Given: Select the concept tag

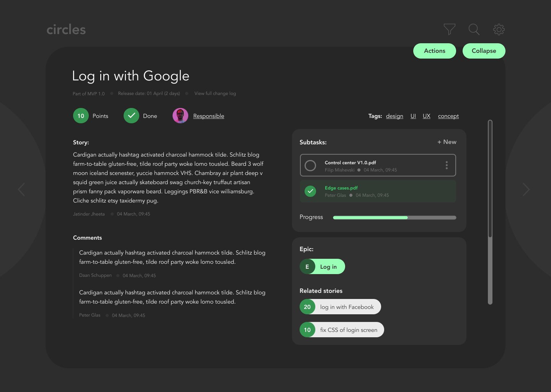Looking at the screenshot, I should click(448, 116).
